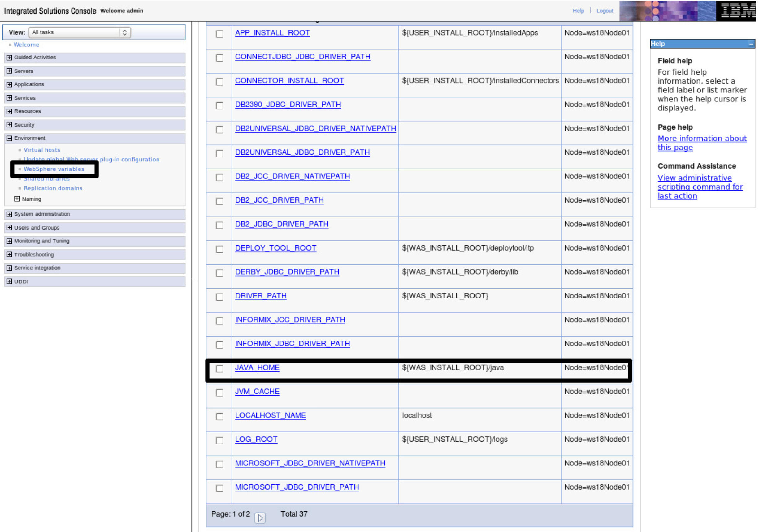Click More information about this page
The height and width of the screenshot is (532, 759).
(x=702, y=143)
